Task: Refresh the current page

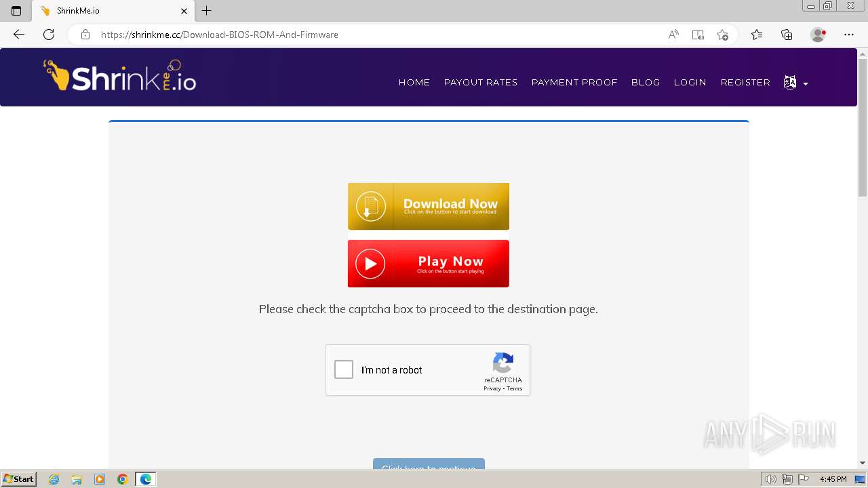Action: (49, 35)
